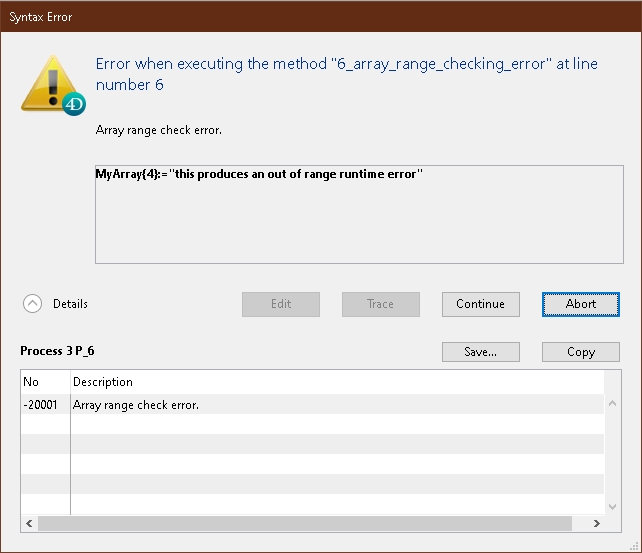Collapse the Details section with chevron
Image resolution: width=642 pixels, height=553 pixels.
[33, 304]
